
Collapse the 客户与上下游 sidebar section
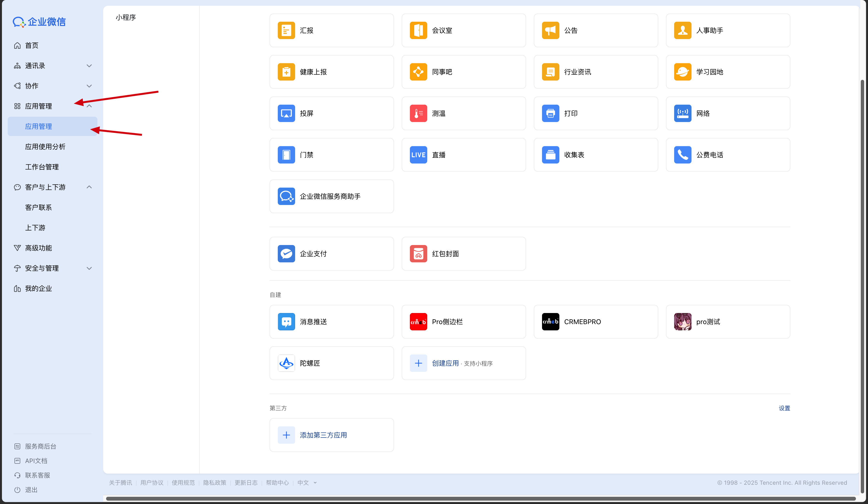(x=89, y=187)
